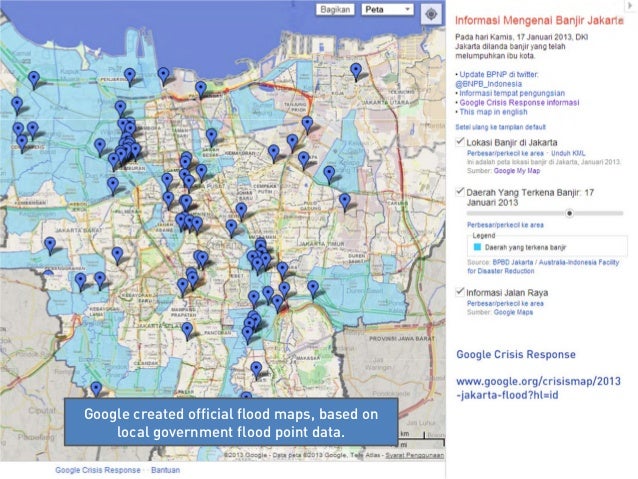The image size is (638, 479).
Task: Click the Informasi Mengenai Banjir Jakarta title
Action: [539, 20]
